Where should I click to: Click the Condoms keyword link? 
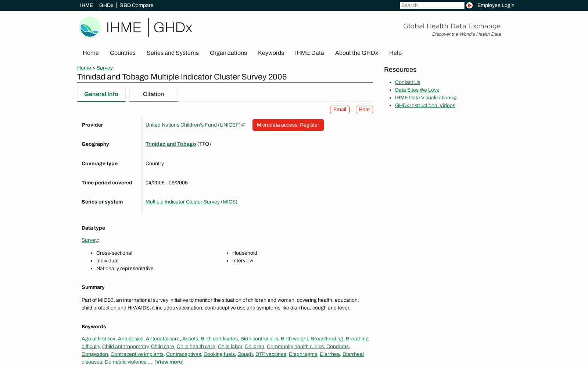coord(337,346)
